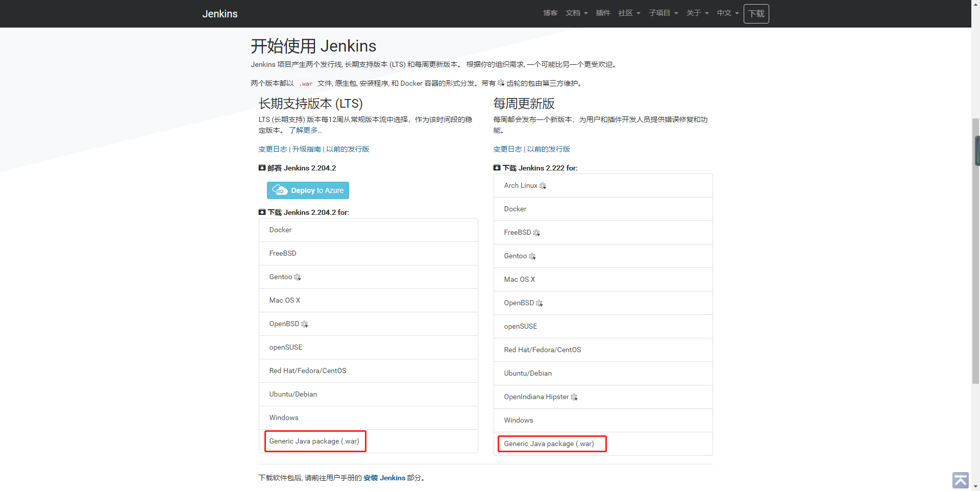Click gear icon beside OpenIndiana Hipster
Screen dimensions: 980x491
[x=574, y=397]
